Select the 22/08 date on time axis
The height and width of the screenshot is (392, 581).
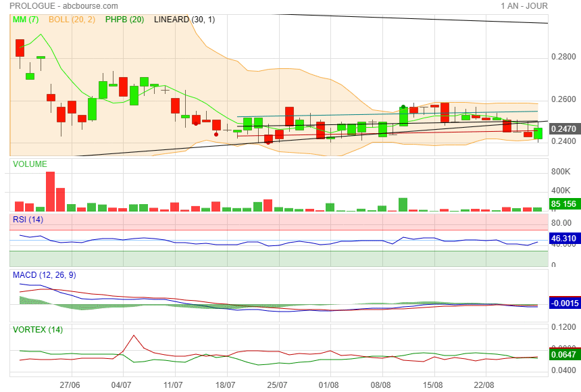[486, 384]
